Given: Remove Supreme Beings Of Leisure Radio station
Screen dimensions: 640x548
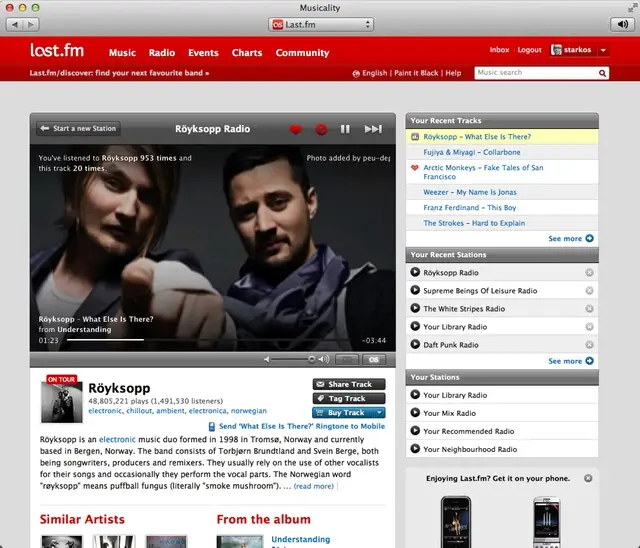Looking at the screenshot, I should 589,291.
